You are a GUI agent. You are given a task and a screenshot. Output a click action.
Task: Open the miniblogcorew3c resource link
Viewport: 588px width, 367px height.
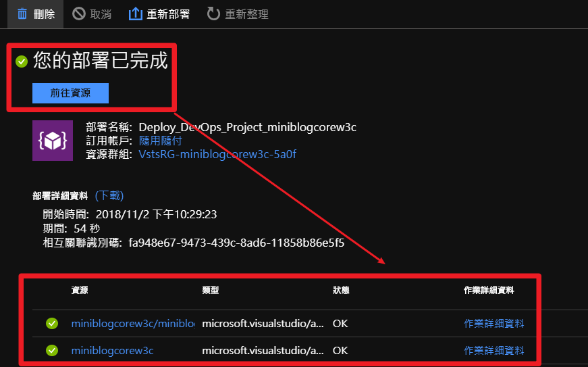[113, 351]
